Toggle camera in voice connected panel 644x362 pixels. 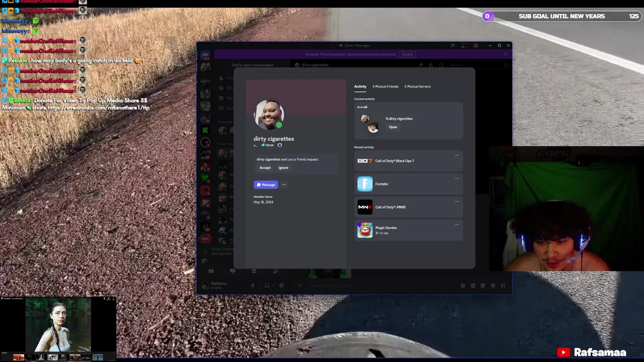coord(211,271)
